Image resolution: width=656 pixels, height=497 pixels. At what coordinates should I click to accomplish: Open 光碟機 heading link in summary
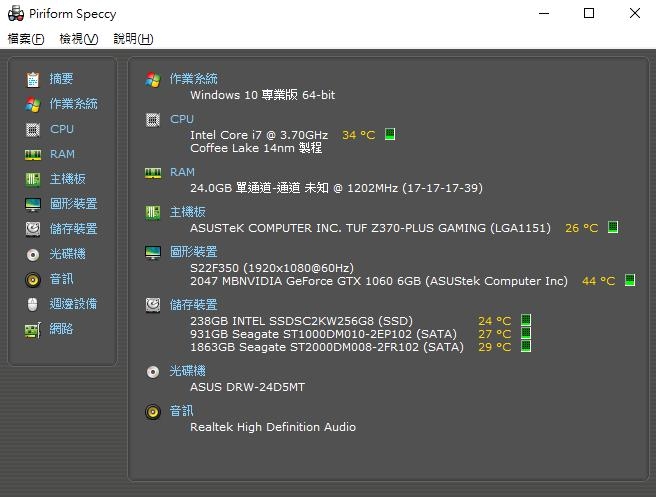187,371
